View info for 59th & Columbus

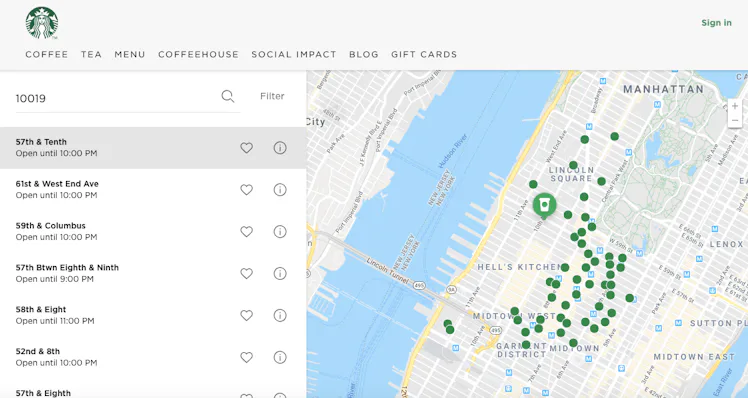[x=280, y=232]
